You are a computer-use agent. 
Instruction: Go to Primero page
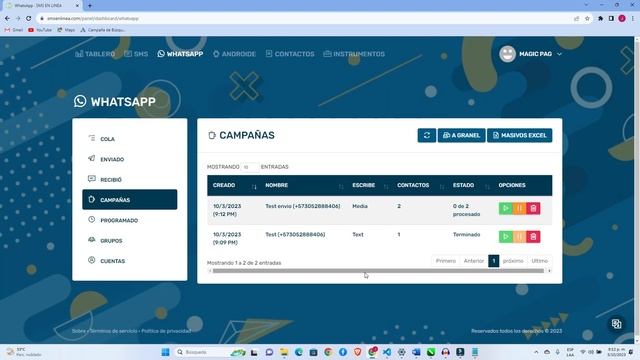point(445,261)
